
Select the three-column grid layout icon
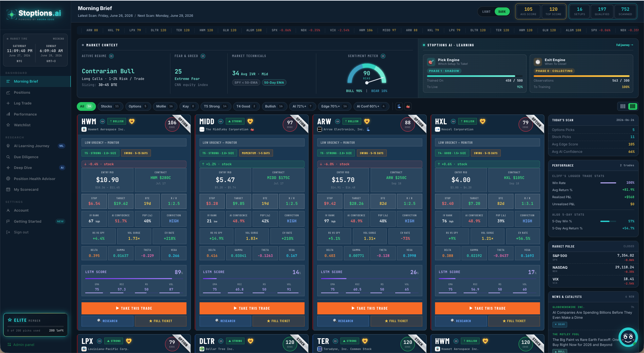coord(623,106)
